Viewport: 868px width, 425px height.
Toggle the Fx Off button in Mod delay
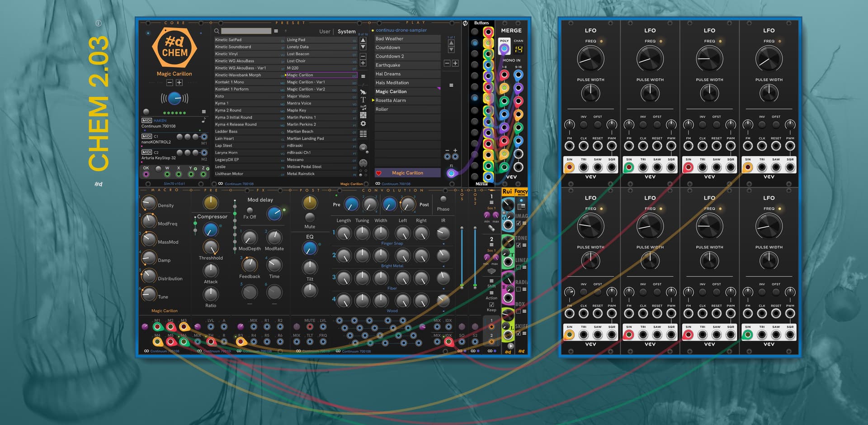coord(250,210)
